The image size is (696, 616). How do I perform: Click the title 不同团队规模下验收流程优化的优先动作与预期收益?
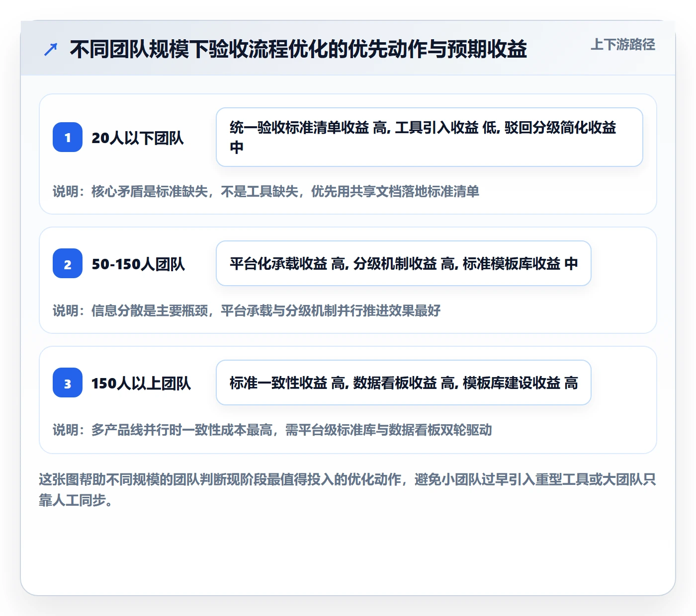pos(298,49)
